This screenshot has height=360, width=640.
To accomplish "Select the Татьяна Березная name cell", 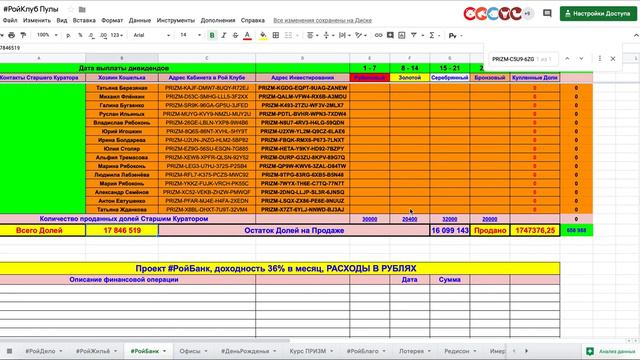I will tap(122, 88).
